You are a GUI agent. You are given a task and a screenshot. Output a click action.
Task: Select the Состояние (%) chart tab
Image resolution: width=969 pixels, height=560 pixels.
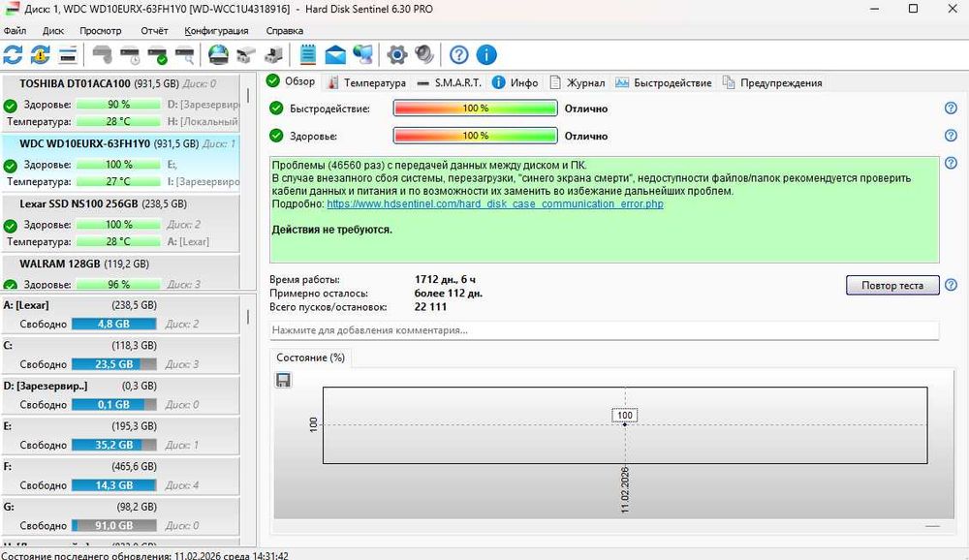point(310,358)
